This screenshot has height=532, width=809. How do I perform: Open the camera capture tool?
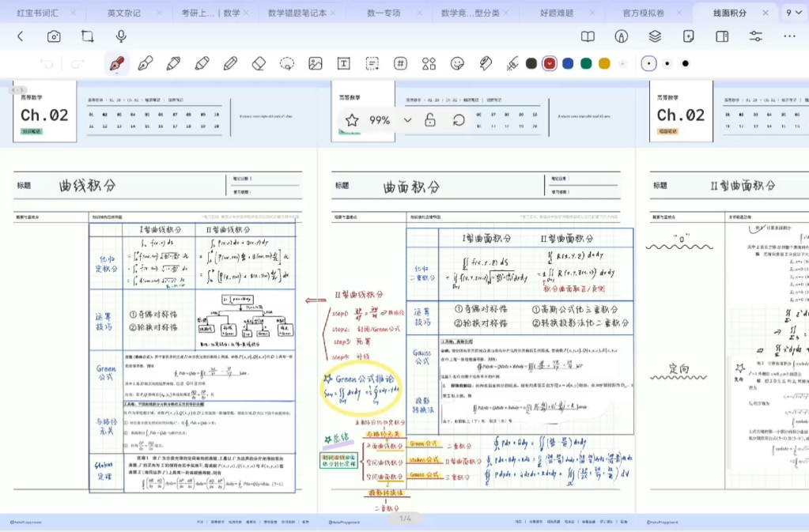[54, 36]
